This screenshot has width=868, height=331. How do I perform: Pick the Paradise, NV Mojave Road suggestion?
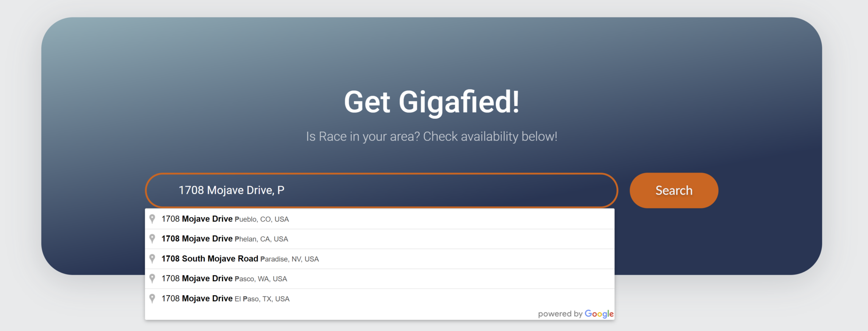click(380, 259)
